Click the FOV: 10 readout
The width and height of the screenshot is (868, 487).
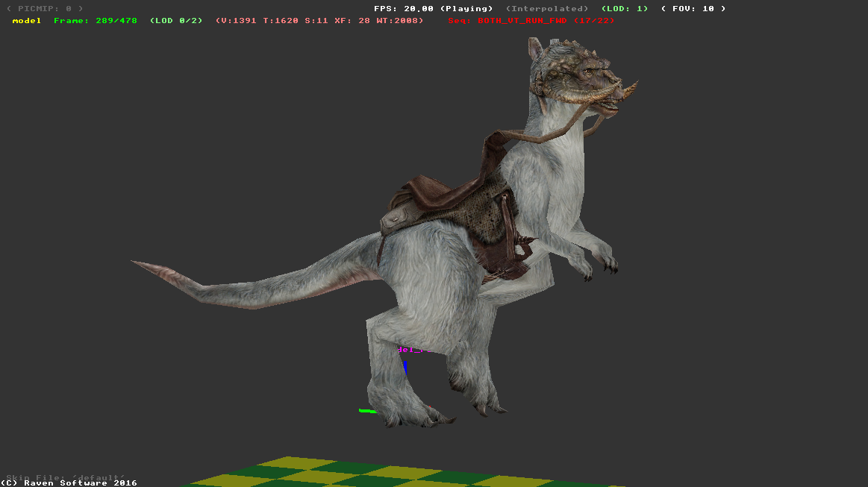point(693,9)
